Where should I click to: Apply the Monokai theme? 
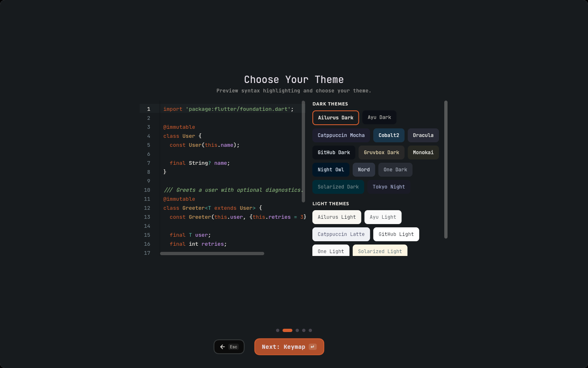point(423,153)
